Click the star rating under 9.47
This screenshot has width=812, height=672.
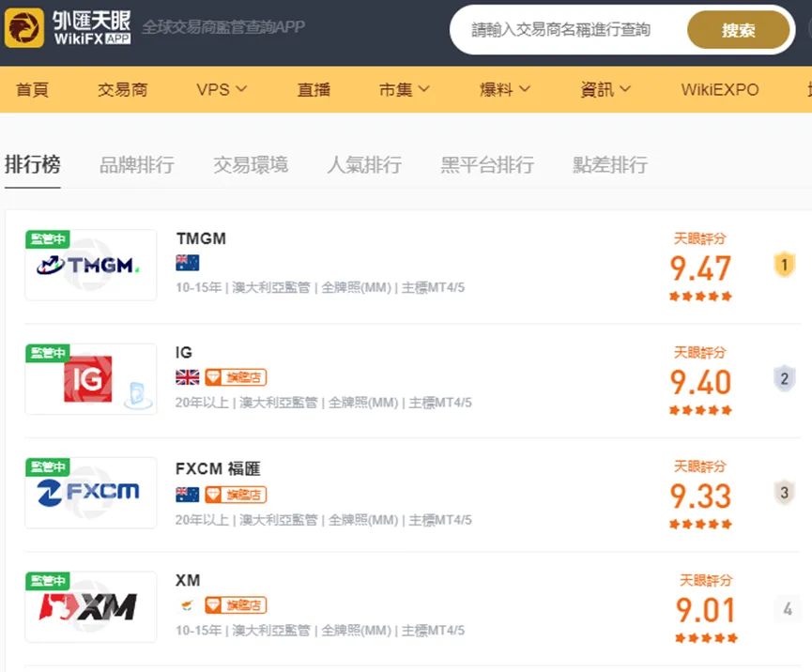(x=700, y=297)
